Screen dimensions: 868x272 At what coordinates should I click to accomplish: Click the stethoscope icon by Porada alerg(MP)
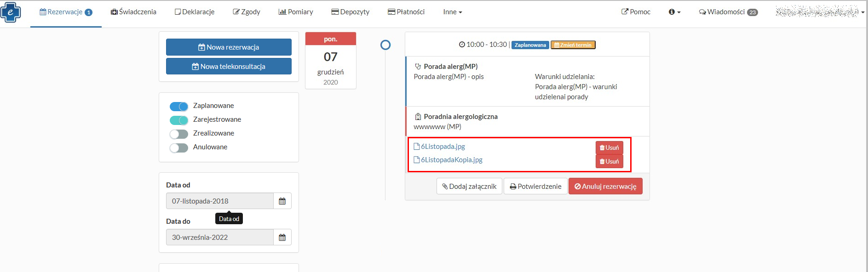click(x=418, y=67)
